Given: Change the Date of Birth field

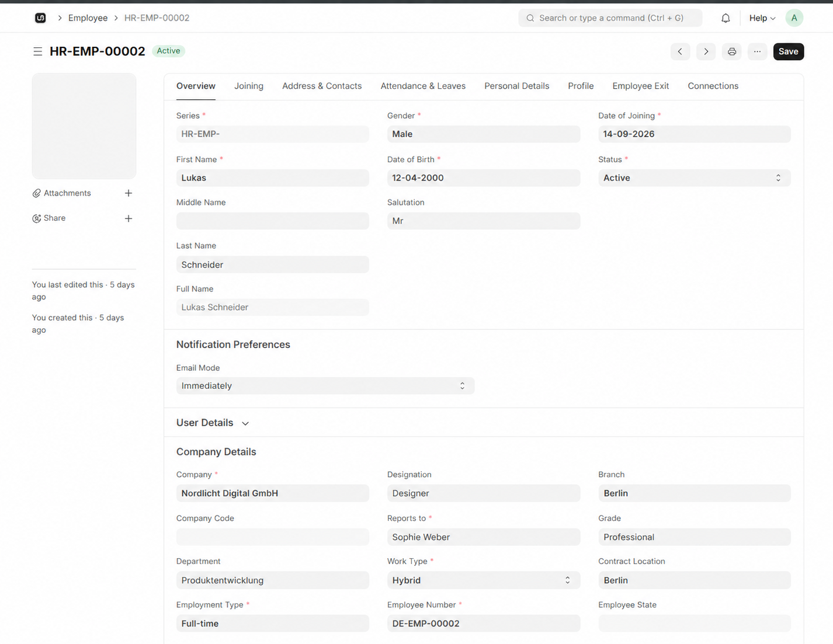Looking at the screenshot, I should (483, 178).
